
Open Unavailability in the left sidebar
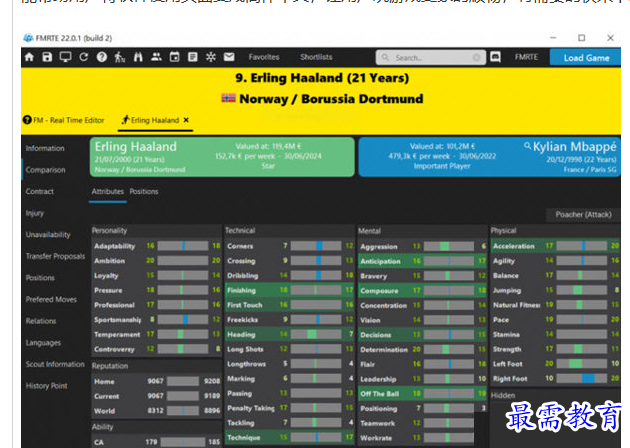pyautogui.click(x=48, y=235)
